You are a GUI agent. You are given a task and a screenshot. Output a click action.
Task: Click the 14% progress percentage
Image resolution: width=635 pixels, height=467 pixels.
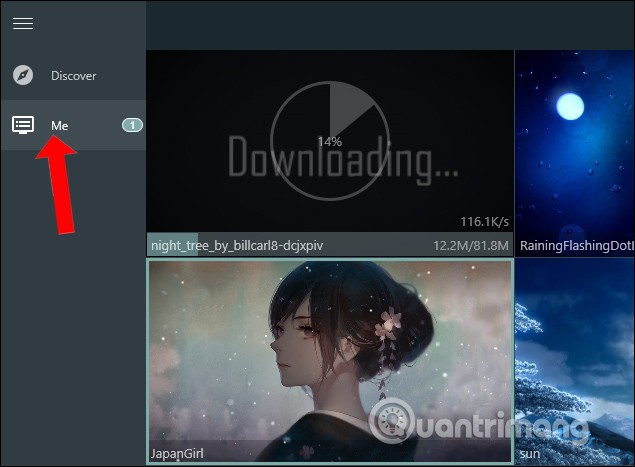[x=329, y=142]
